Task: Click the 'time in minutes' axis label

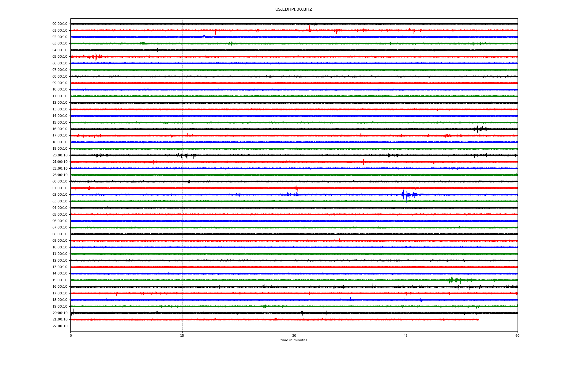Action: (293, 340)
